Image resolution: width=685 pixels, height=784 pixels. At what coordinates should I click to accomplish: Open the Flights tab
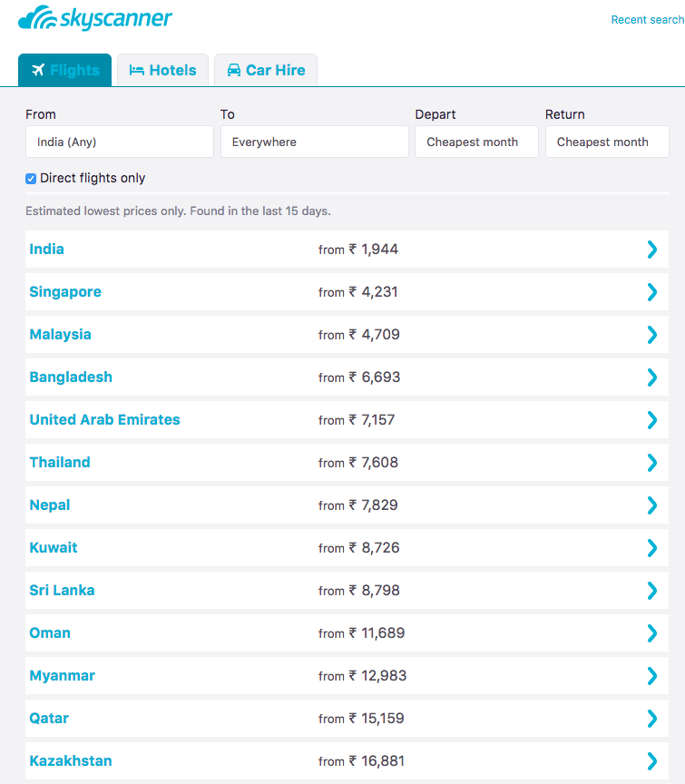pos(65,70)
